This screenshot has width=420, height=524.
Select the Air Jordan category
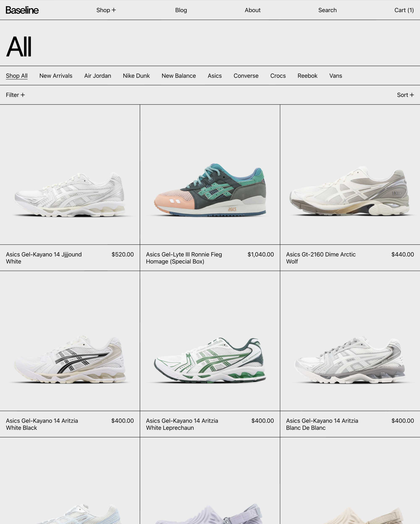coord(97,76)
